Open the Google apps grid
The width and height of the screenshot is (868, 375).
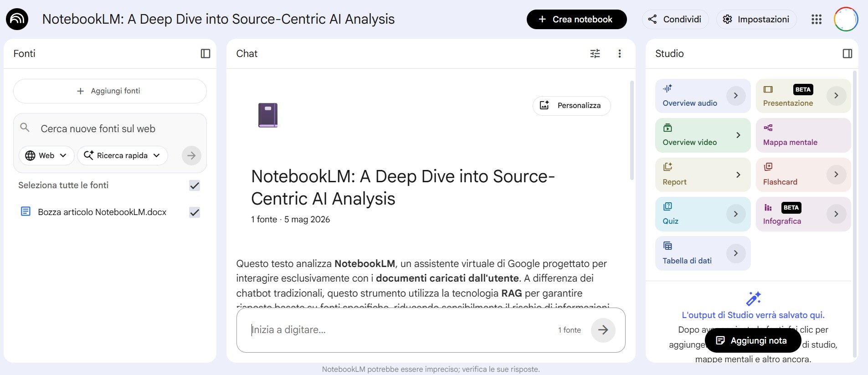pos(817,19)
